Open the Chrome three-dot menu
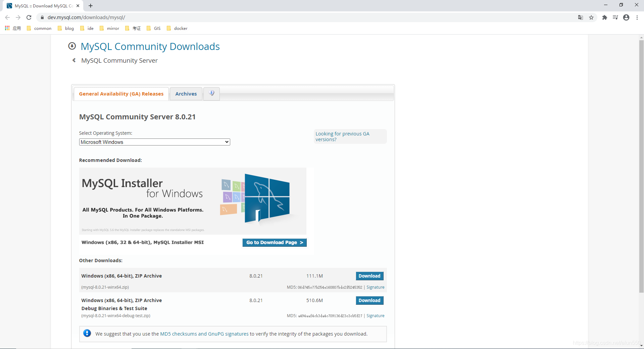This screenshot has height=349, width=644. pos(637,17)
